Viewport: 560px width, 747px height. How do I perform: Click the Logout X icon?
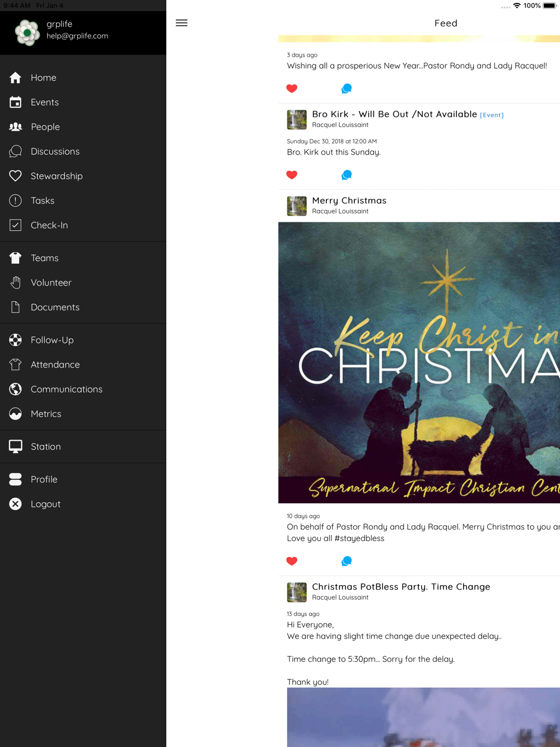pyautogui.click(x=16, y=504)
